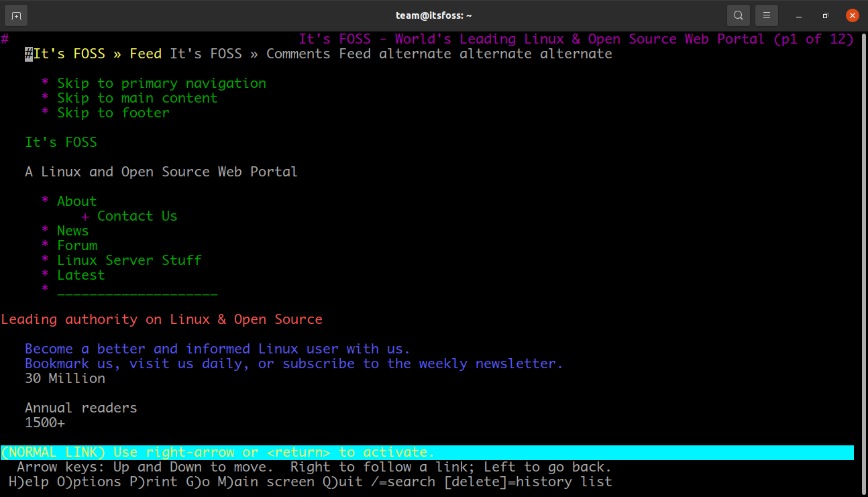Image resolution: width=868 pixels, height=497 pixels.
Task: Open the Forum link
Action: pyautogui.click(x=77, y=245)
